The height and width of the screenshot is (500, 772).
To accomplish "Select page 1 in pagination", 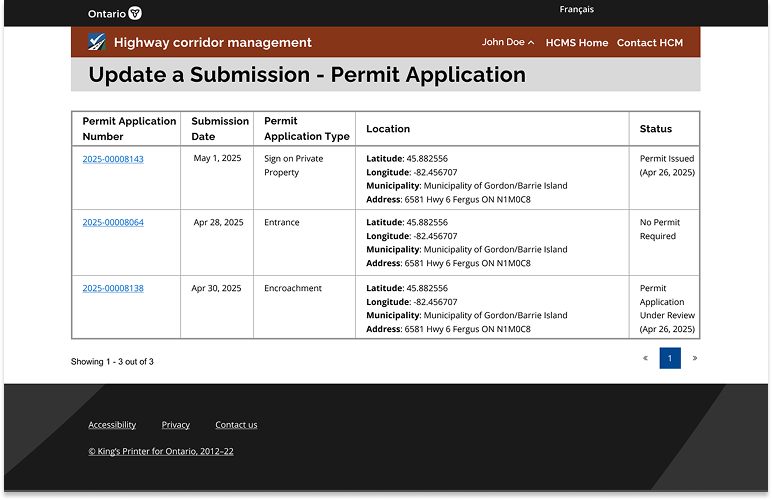I will tap(670, 358).
